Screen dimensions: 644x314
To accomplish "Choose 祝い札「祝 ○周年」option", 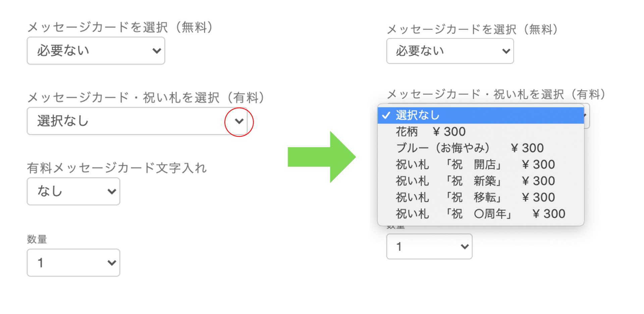I will [480, 214].
